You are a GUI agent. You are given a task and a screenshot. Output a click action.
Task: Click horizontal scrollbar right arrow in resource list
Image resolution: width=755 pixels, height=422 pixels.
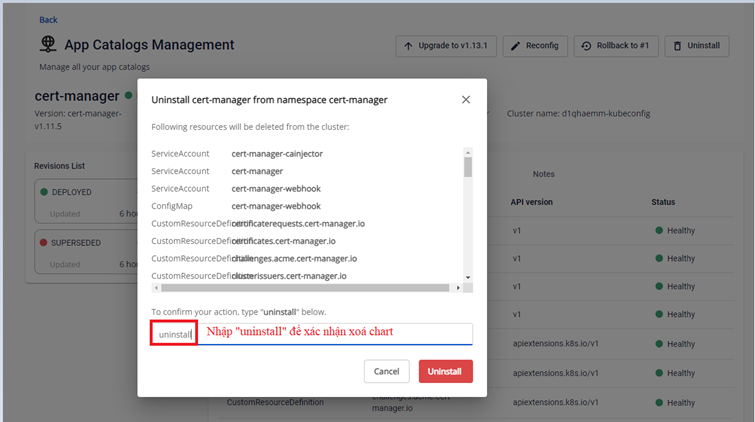458,288
